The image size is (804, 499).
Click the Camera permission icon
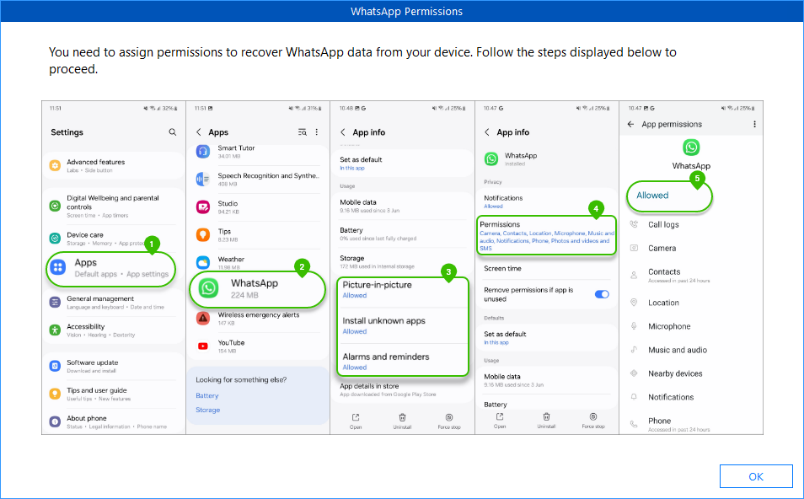(634, 248)
